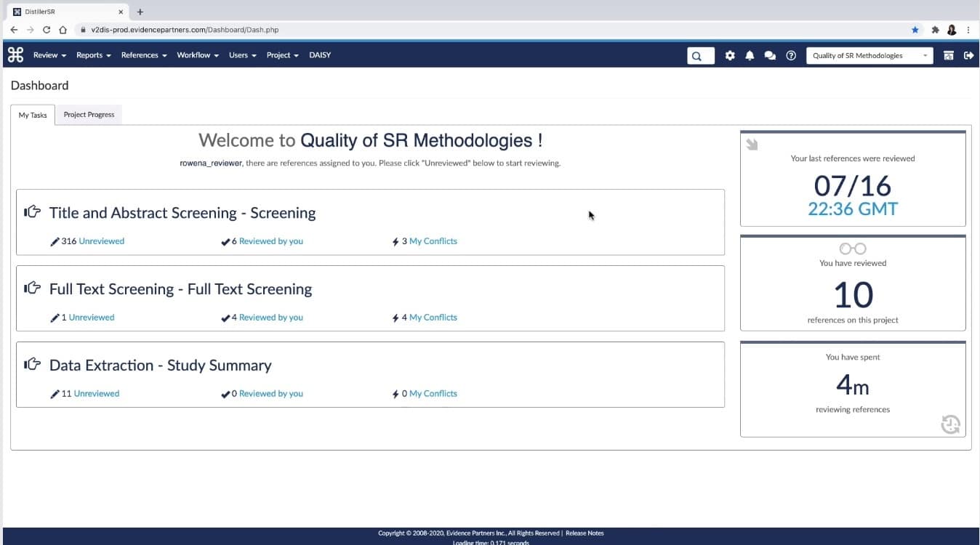Select the My Tasks tab
Viewport: 980px width, 545px height.
[33, 115]
